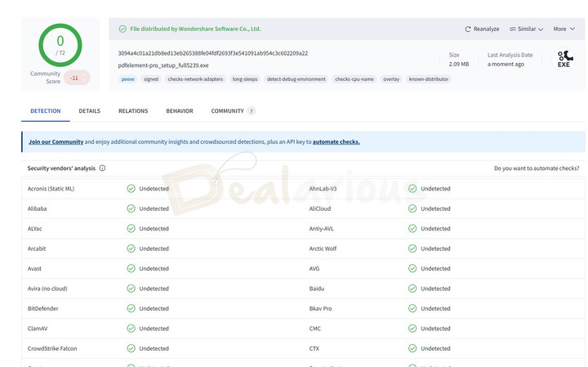Click the 'a moment ago' analysis date
The image size is (588, 367).
(x=506, y=65)
